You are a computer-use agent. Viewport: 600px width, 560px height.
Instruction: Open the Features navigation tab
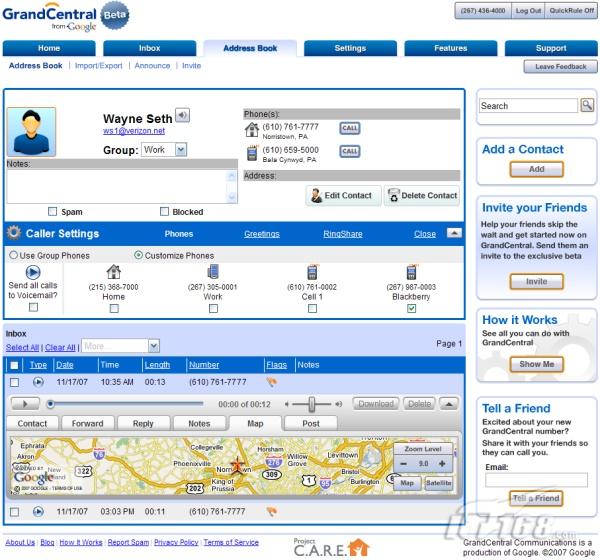[x=451, y=48]
